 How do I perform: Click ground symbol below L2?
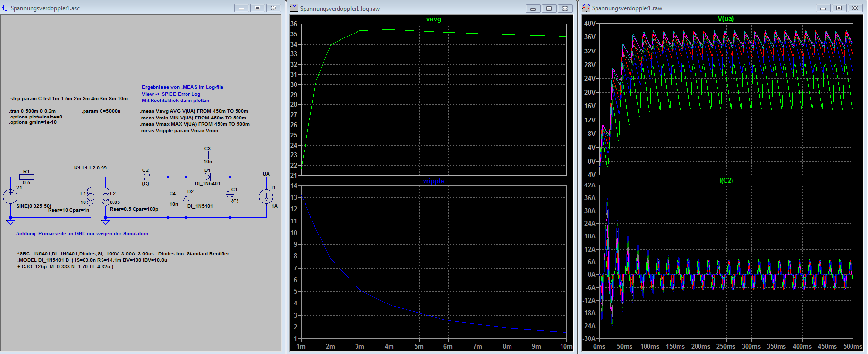[x=105, y=222]
